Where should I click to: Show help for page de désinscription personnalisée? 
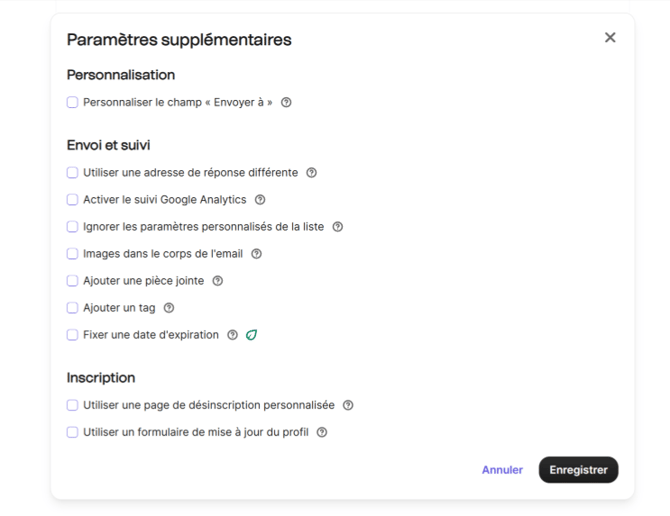[x=348, y=405]
